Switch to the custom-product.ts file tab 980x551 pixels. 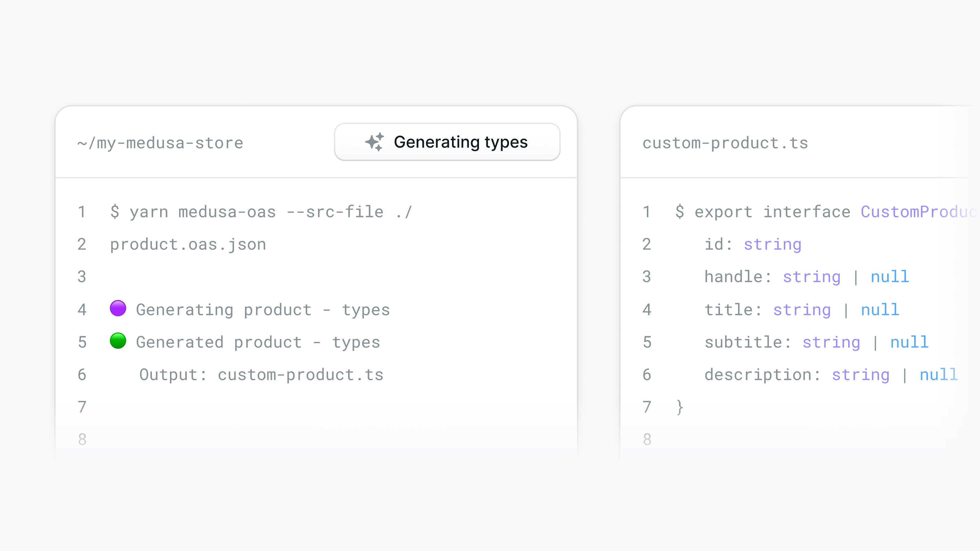(725, 142)
